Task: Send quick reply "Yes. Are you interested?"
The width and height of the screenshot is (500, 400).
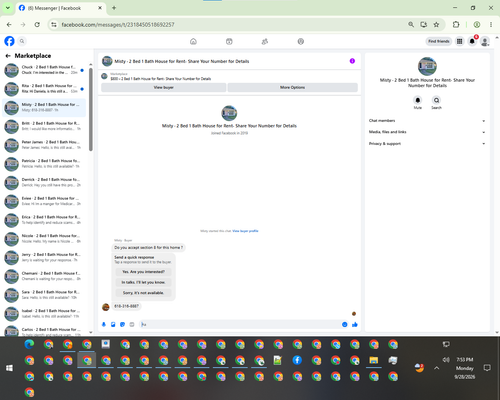Action: (143, 272)
